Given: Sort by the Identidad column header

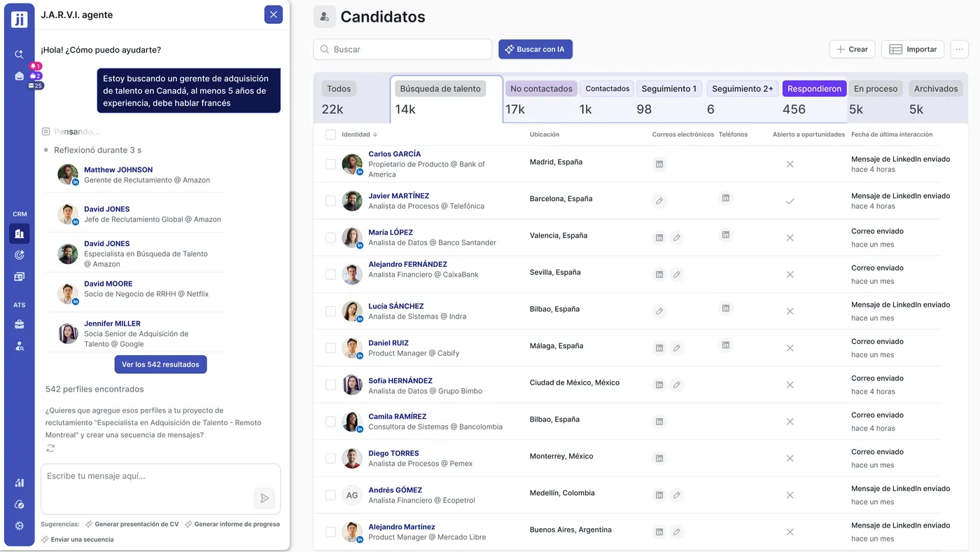Looking at the screenshot, I should pyautogui.click(x=359, y=134).
